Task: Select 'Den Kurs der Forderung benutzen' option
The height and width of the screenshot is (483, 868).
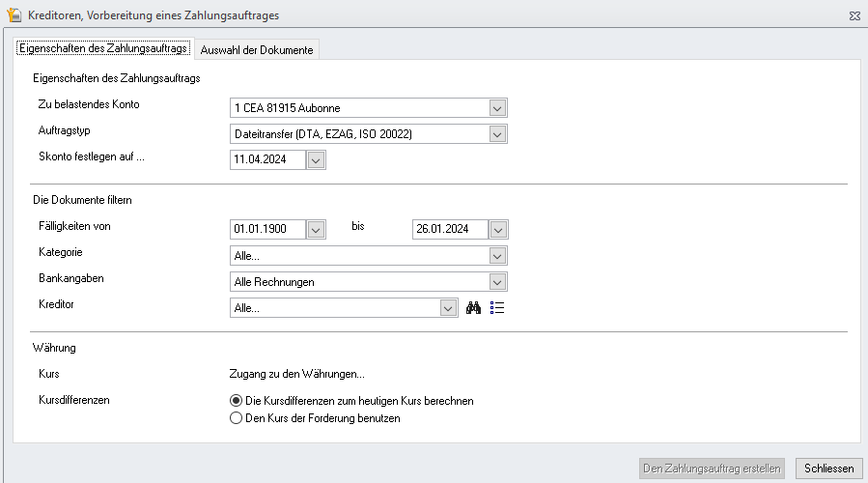Action: pos(315,418)
